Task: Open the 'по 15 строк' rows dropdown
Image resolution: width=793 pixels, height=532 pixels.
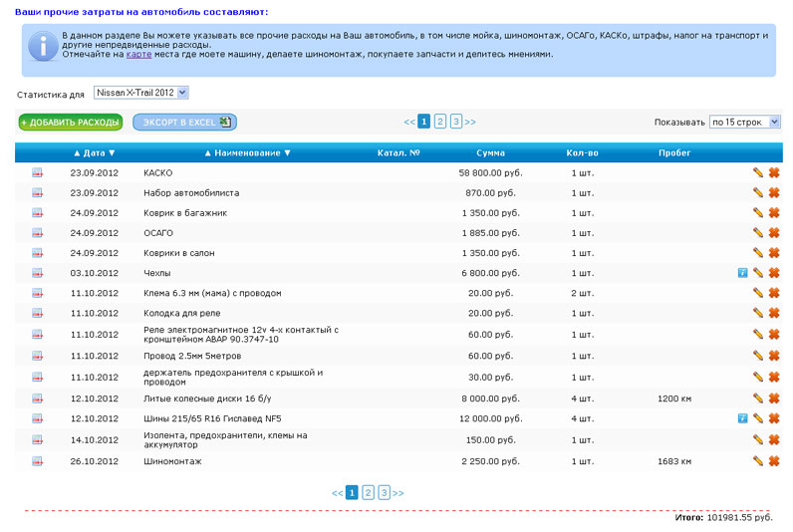Action: coord(744,122)
